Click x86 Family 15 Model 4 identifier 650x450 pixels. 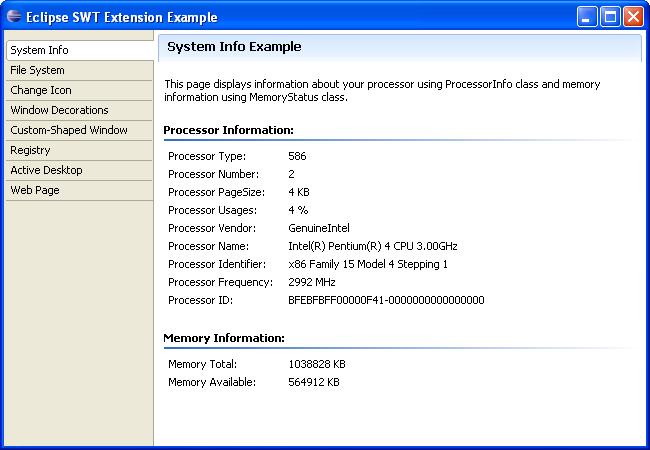368,264
